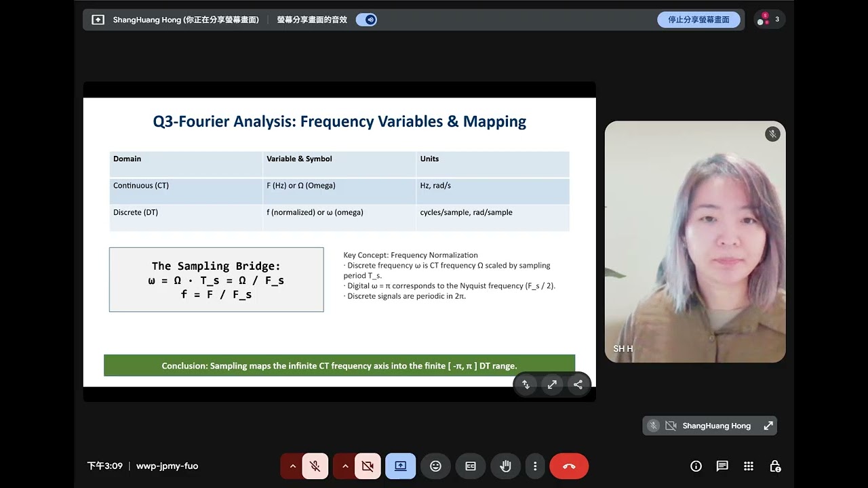Screen dimensions: 868x488
Task: Click the camera-off icon in the self-view bar
Action: [x=671, y=426]
